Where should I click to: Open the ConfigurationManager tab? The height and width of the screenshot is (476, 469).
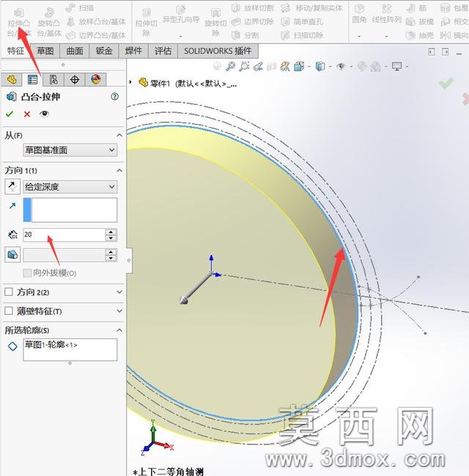click(53, 79)
